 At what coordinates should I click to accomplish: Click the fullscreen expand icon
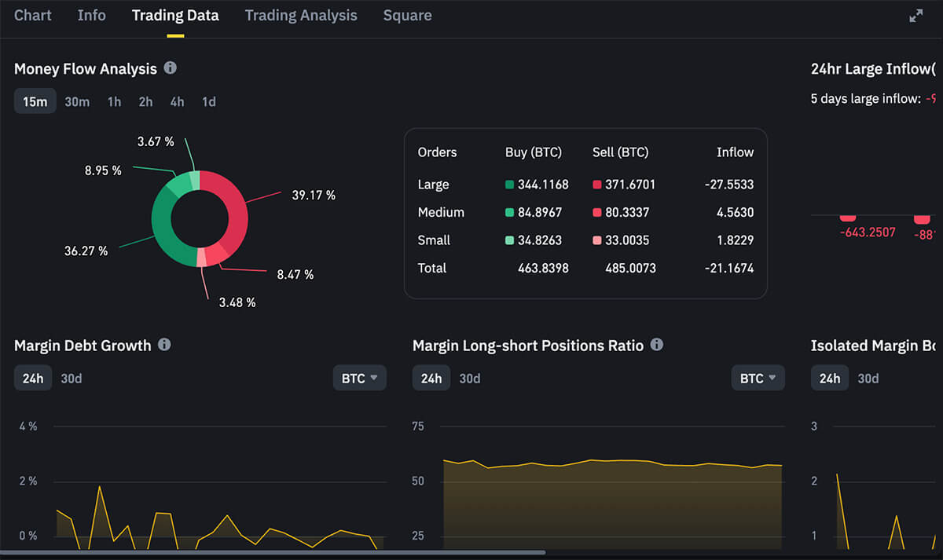(x=915, y=16)
